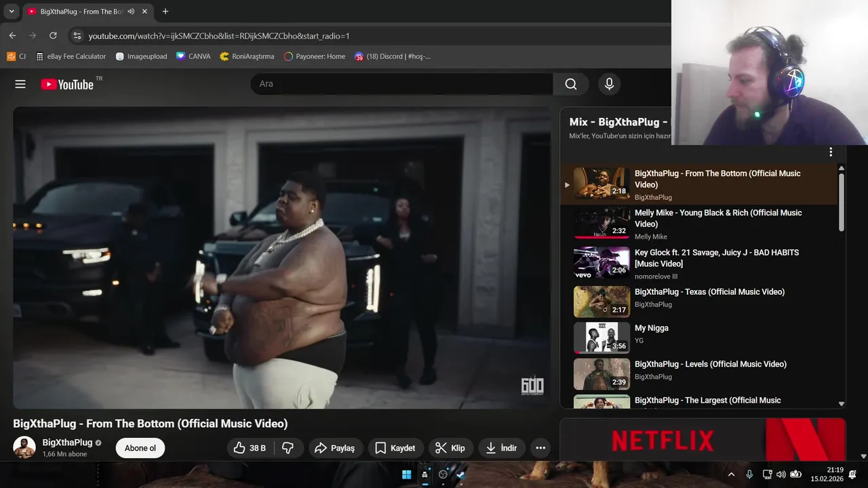This screenshot has width=868, height=488.
Task: Subscribe with Abone ol button
Action: click(140, 448)
